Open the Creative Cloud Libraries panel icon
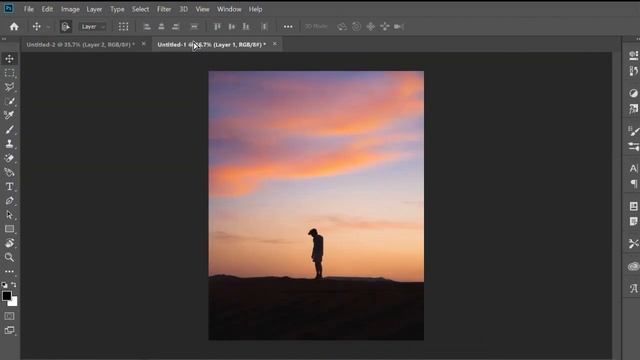The width and height of the screenshot is (640, 360). point(633,267)
